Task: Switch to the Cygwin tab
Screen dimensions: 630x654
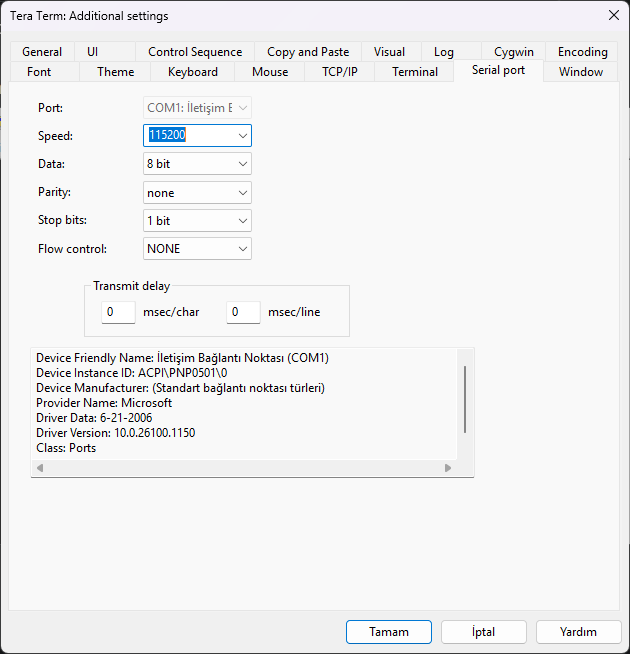Action: (514, 52)
